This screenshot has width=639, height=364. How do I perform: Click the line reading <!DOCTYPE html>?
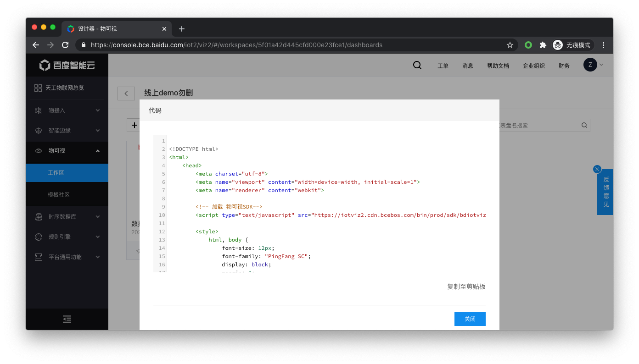(193, 149)
